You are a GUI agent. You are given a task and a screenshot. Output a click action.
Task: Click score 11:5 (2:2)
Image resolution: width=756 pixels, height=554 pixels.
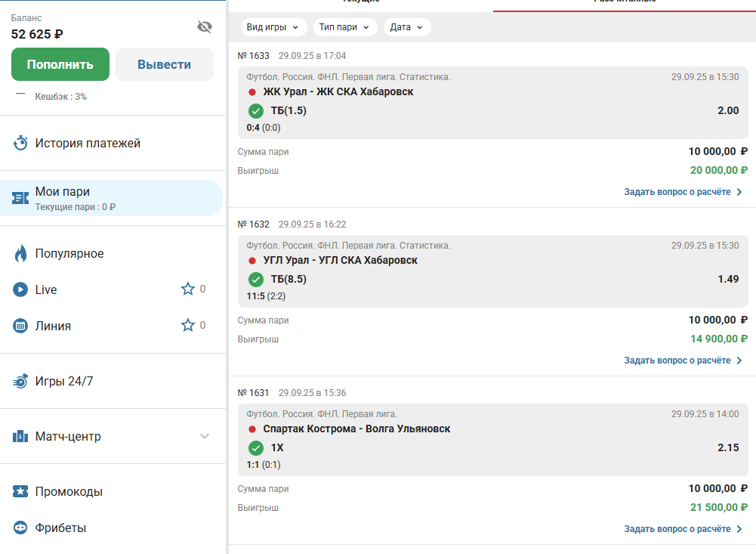coord(266,296)
